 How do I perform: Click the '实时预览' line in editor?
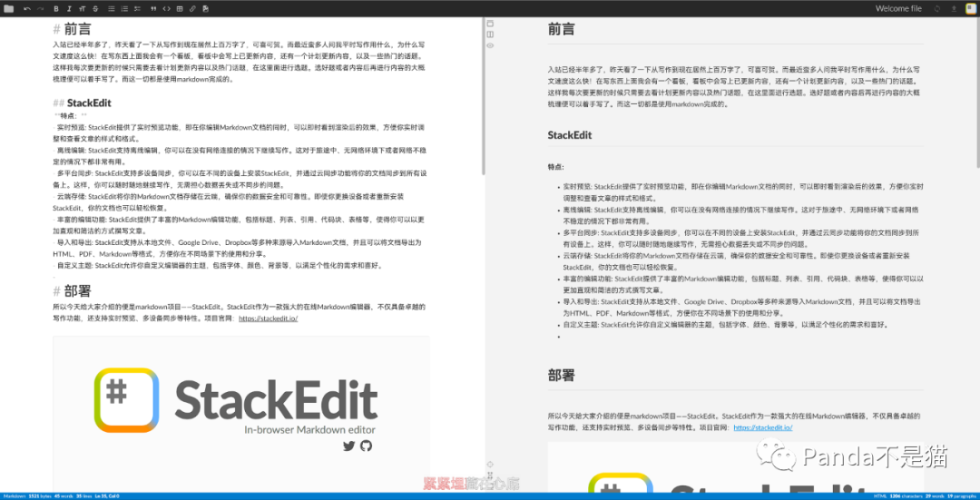click(240, 132)
